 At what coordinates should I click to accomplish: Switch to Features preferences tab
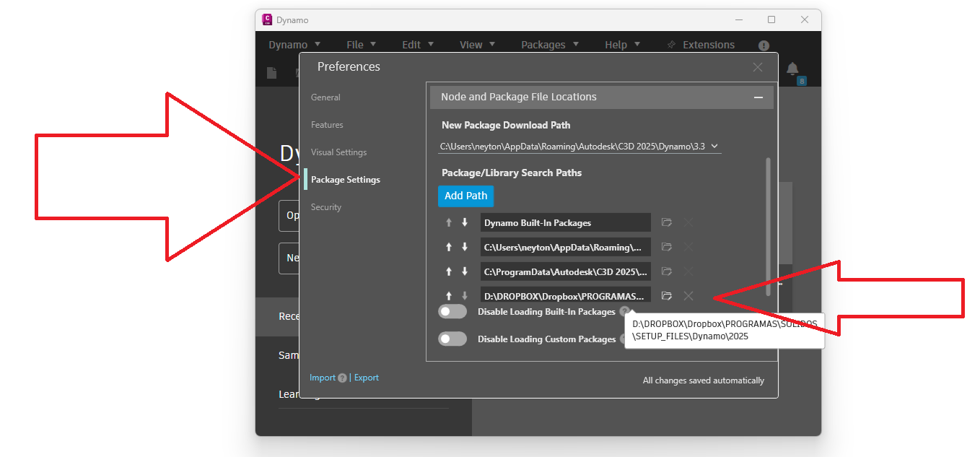[x=327, y=125]
